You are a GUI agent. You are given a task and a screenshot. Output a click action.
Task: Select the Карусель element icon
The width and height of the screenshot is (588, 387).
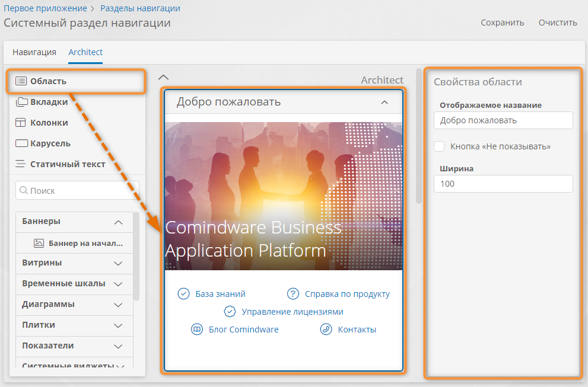click(21, 143)
